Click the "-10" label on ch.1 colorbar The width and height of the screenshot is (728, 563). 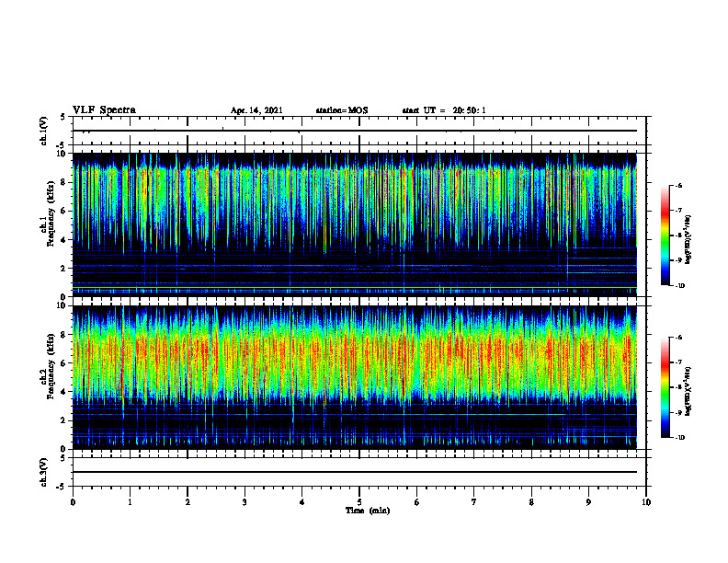tap(679, 286)
